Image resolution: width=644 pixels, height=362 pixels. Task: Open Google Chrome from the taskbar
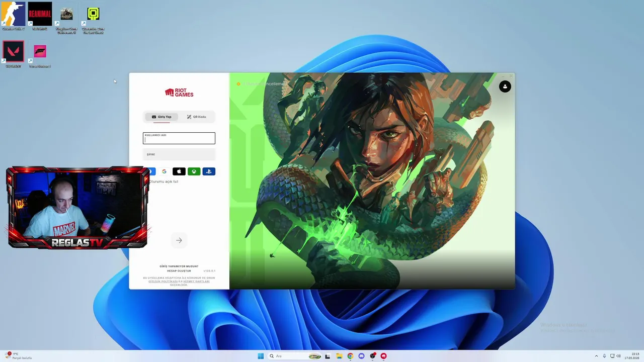[x=350, y=356]
